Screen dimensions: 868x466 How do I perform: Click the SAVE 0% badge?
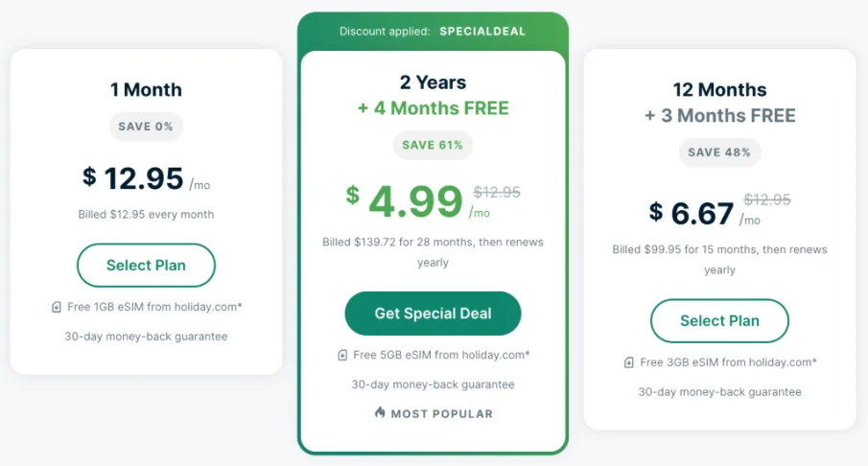[146, 127]
